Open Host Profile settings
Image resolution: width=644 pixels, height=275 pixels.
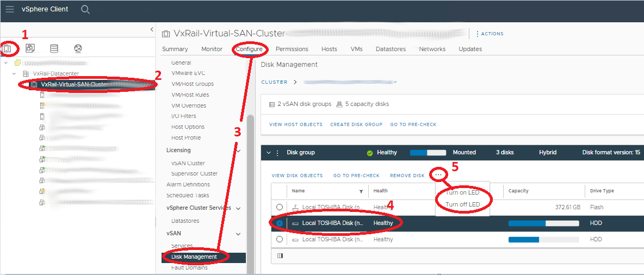(186, 137)
